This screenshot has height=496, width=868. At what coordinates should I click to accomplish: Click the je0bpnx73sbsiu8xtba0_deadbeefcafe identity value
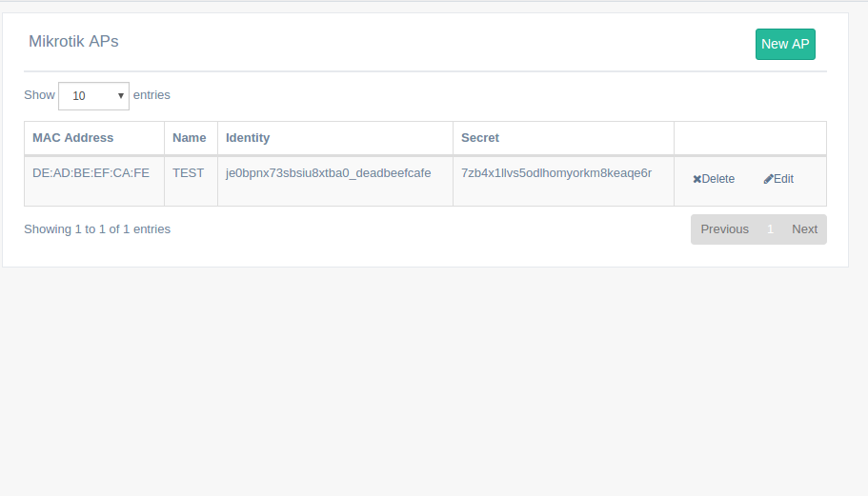pos(329,173)
